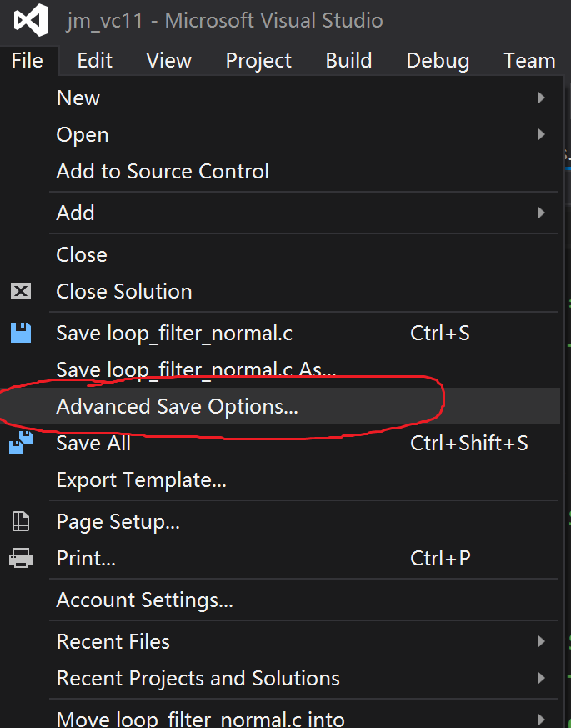Open the Edit menu

coord(93,60)
